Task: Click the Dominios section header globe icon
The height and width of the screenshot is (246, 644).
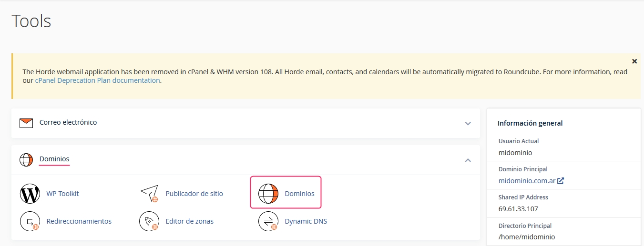Action: pyautogui.click(x=26, y=159)
